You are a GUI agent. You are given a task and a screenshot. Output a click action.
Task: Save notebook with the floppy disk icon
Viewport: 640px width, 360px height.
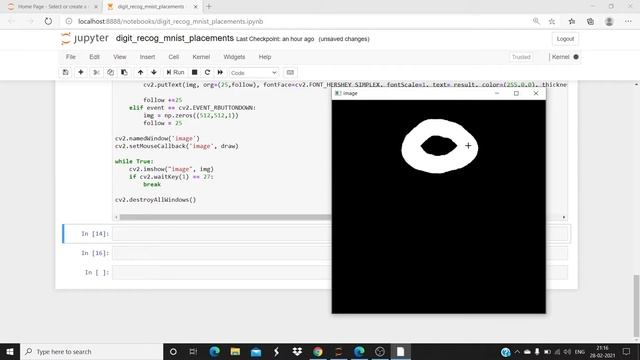tap(65, 72)
